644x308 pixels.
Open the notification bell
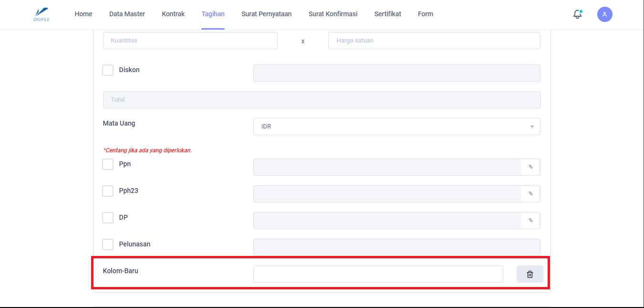pos(577,14)
